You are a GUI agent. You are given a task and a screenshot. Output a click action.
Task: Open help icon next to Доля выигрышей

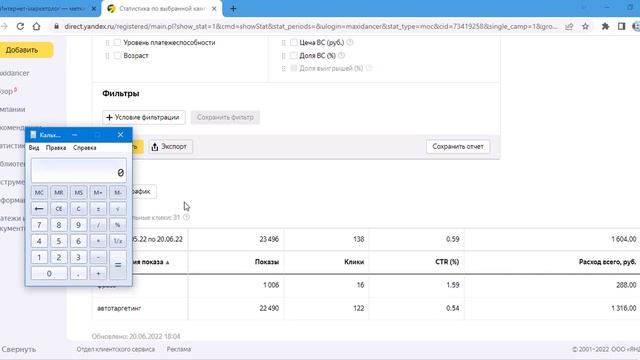tap(369, 68)
